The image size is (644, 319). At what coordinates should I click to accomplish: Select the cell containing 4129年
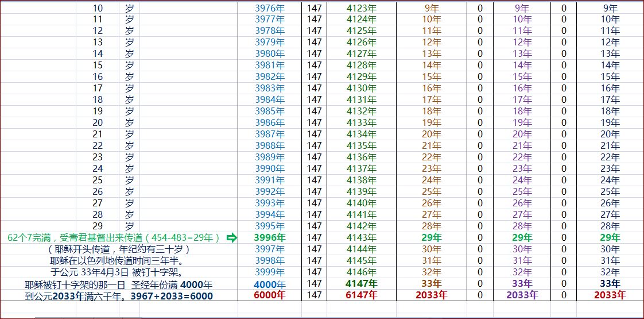coord(362,77)
